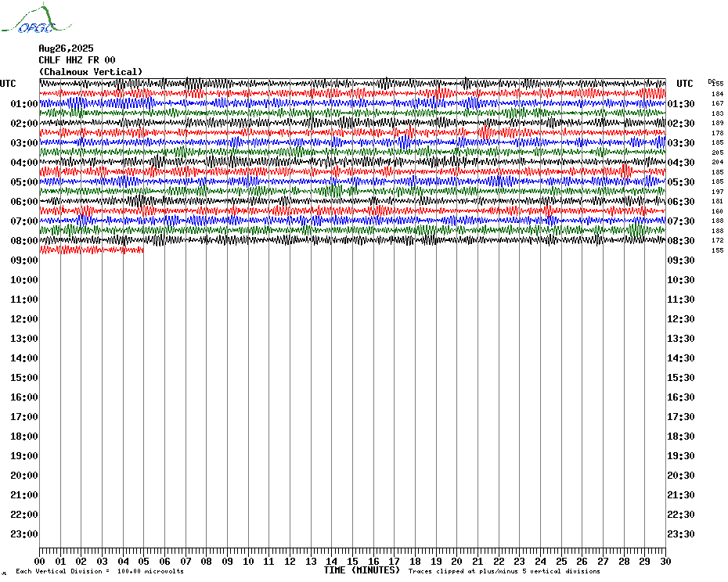
Task: Click the short red trace below the 08:00 row
Action: pos(92,250)
